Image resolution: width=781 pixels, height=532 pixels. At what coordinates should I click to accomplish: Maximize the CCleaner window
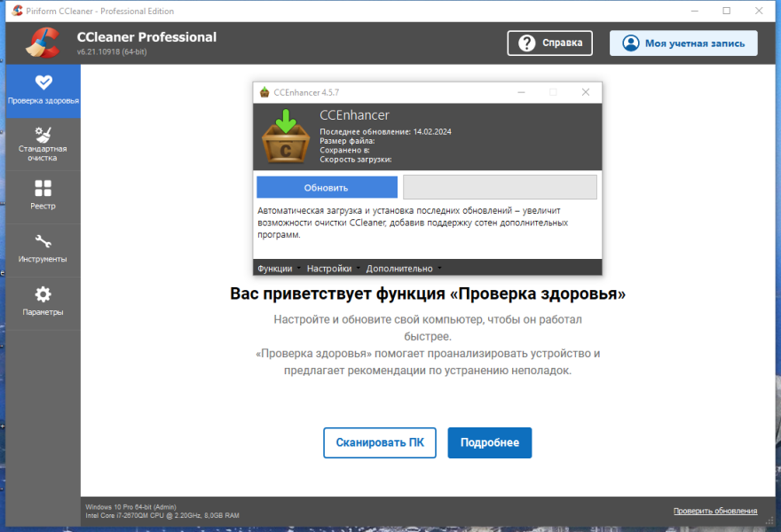tap(727, 11)
